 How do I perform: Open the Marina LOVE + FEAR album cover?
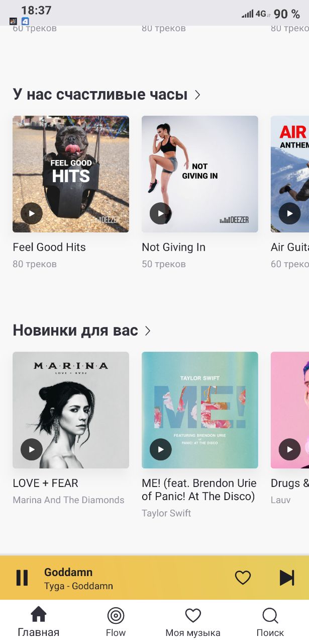click(x=71, y=410)
